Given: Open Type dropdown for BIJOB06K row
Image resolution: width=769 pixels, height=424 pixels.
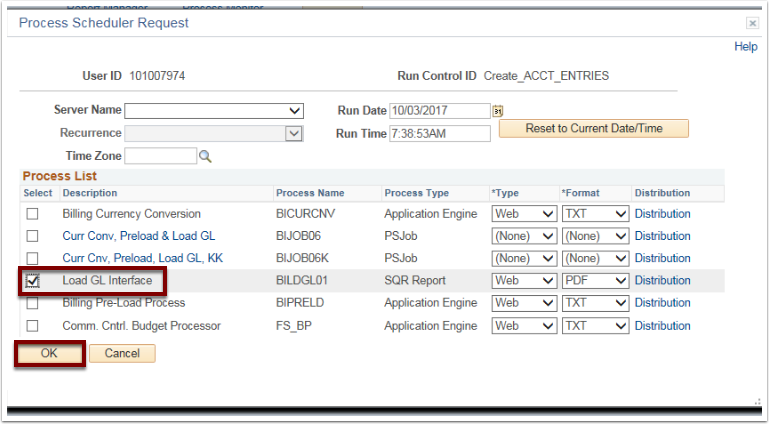Looking at the screenshot, I should (x=524, y=258).
